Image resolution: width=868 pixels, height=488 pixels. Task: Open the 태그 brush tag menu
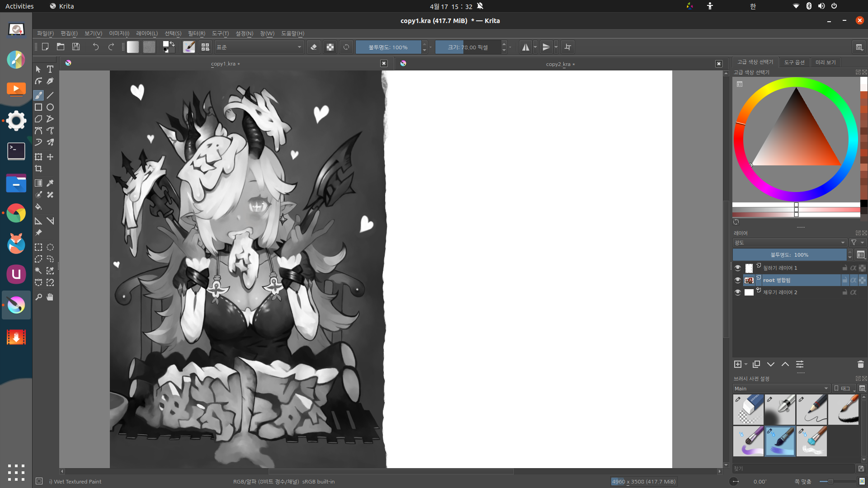click(x=844, y=389)
